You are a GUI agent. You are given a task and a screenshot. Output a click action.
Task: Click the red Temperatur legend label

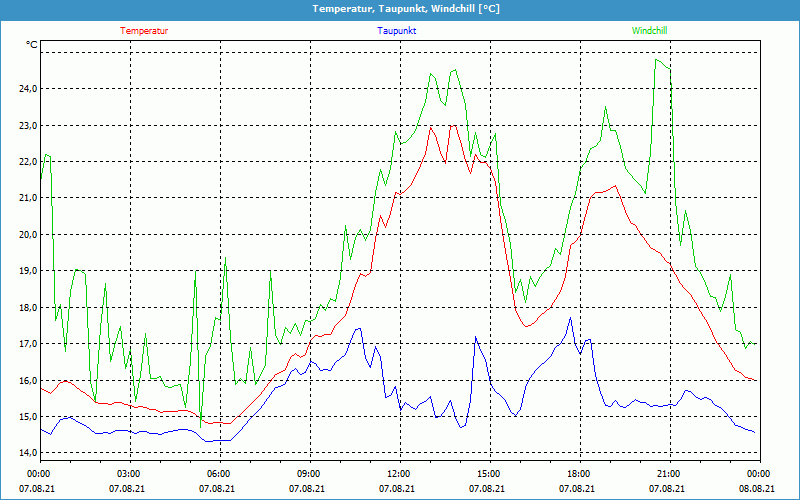(x=144, y=31)
